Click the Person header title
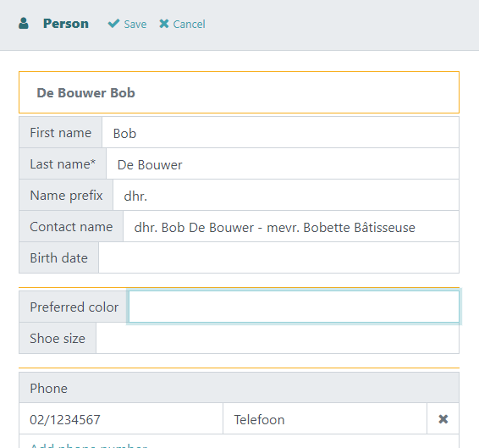Viewport: 479px width, 448px height. click(66, 24)
